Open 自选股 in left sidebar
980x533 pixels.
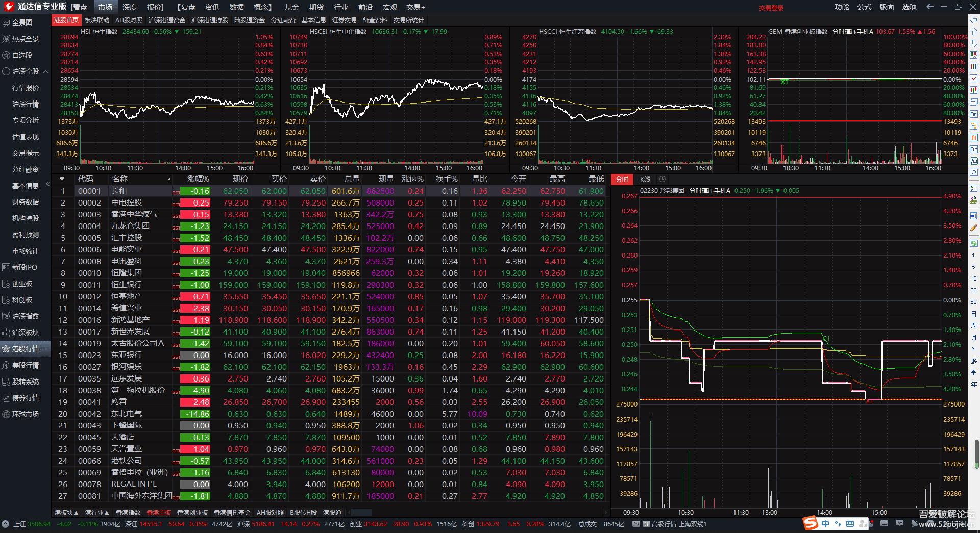point(22,55)
